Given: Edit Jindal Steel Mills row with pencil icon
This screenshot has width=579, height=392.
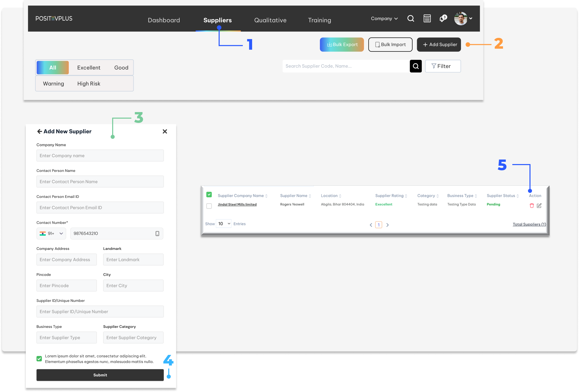Looking at the screenshot, I should coord(539,205).
